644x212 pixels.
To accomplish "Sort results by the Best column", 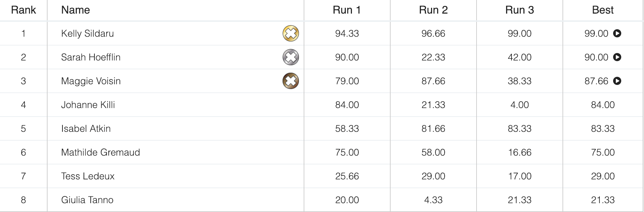I will [603, 10].
